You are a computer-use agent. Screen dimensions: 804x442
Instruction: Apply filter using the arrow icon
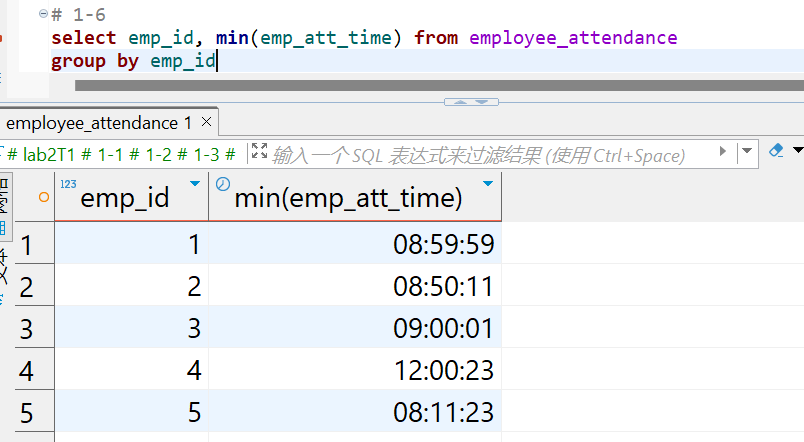coord(723,154)
